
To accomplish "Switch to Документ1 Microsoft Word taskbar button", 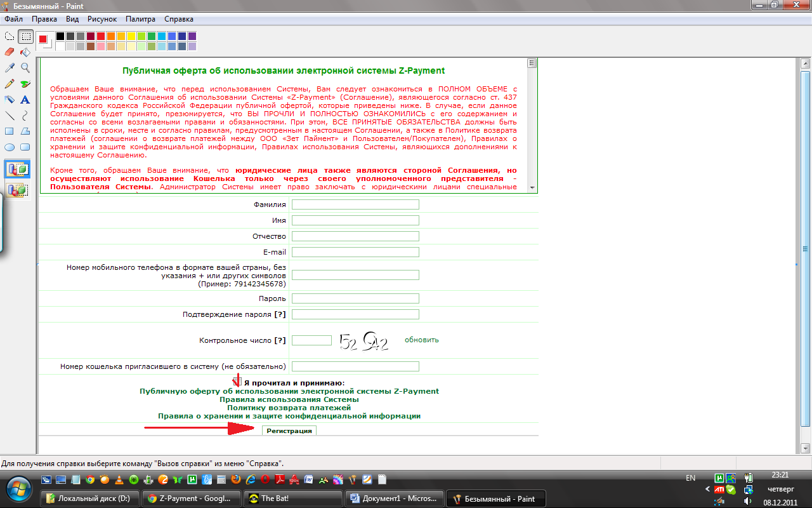I will coord(395,498).
